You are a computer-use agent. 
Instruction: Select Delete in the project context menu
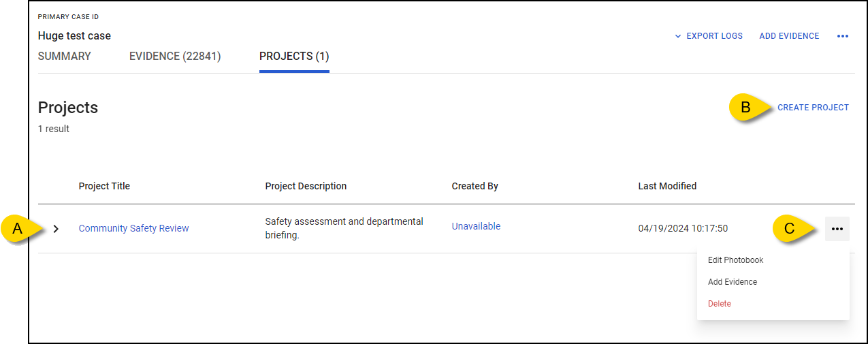[720, 304]
